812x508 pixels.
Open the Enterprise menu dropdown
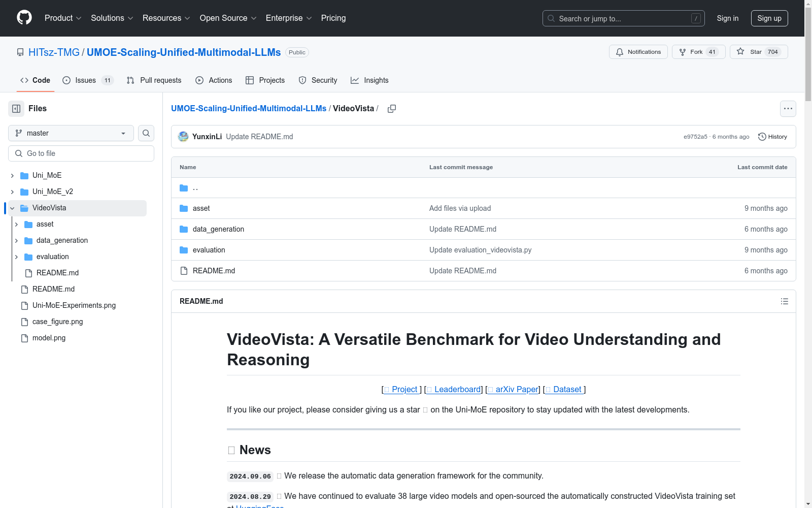coord(289,18)
